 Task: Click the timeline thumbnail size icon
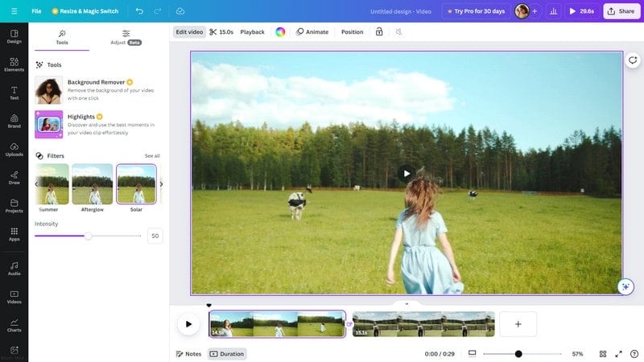click(x=473, y=354)
